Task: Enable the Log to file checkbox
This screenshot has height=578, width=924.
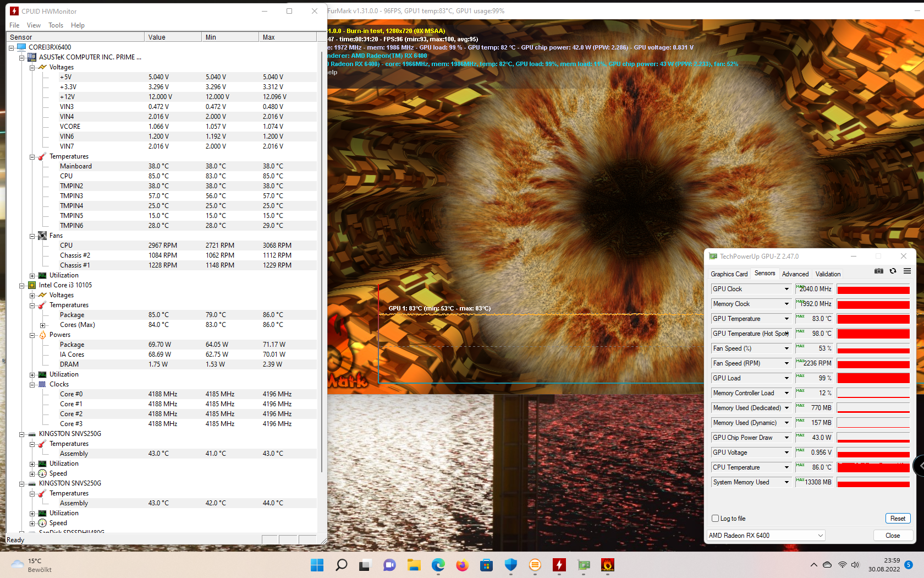Action: pyautogui.click(x=715, y=519)
